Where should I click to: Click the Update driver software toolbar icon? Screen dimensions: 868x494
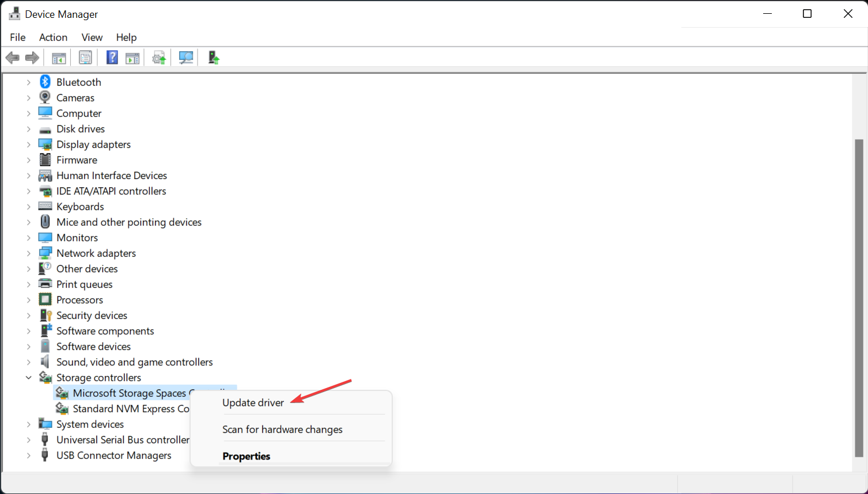(x=158, y=57)
